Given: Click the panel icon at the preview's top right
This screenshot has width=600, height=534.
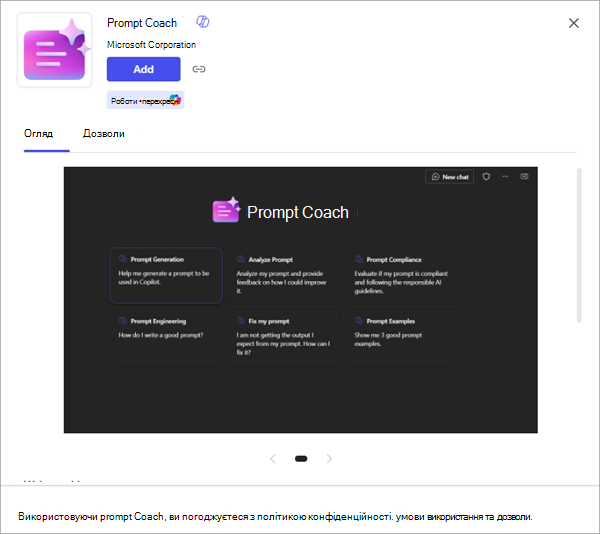Looking at the screenshot, I should coord(524,176).
